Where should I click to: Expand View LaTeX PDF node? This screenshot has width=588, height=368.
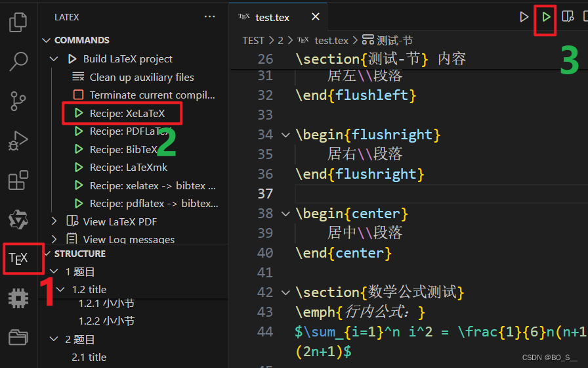pos(54,221)
